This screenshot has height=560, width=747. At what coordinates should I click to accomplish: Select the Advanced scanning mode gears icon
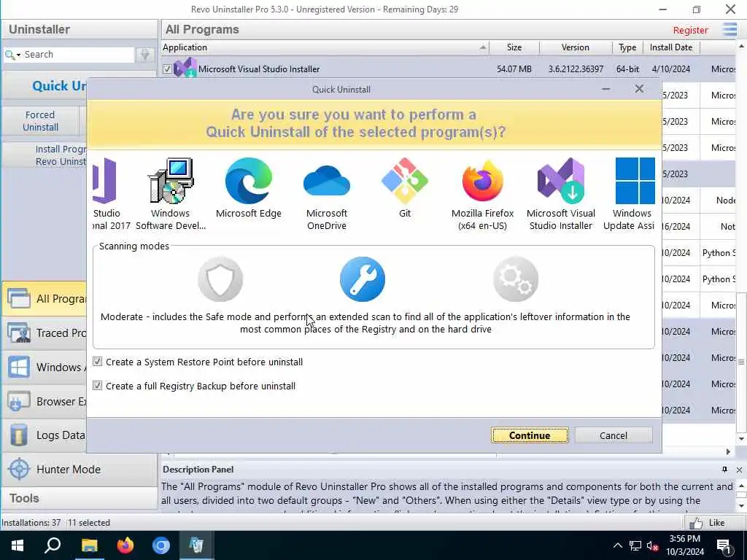pyautogui.click(x=516, y=279)
